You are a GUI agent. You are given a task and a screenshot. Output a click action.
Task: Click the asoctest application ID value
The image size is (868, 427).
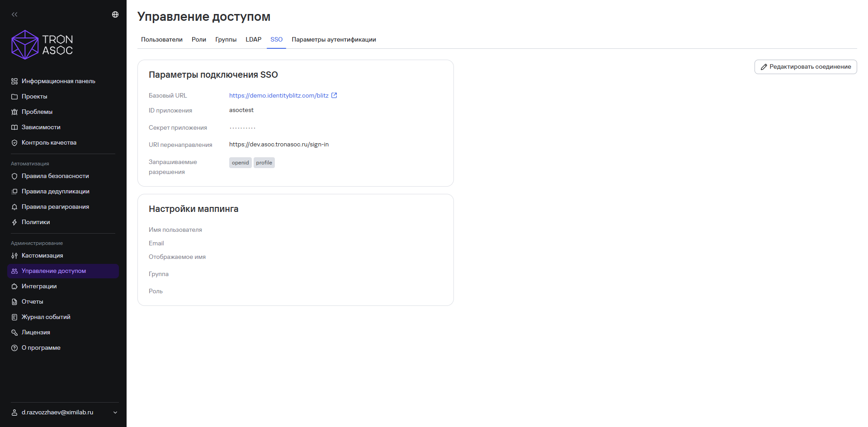pos(241,110)
